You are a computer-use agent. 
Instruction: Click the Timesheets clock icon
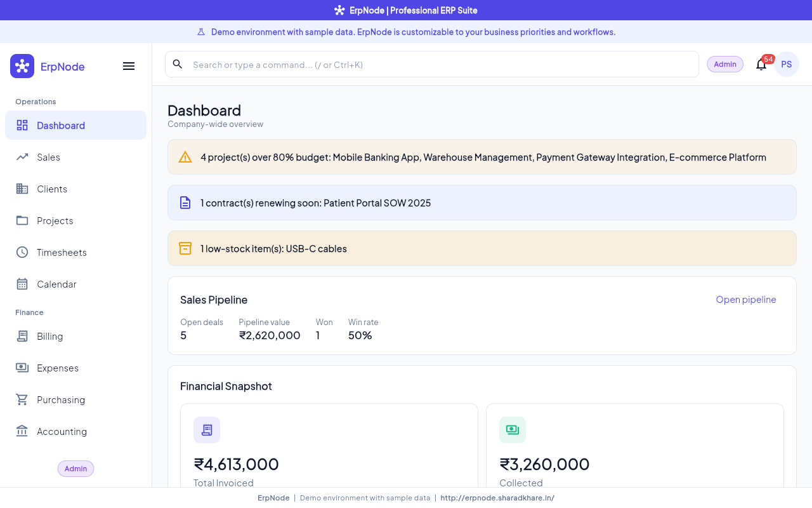pyautogui.click(x=22, y=252)
